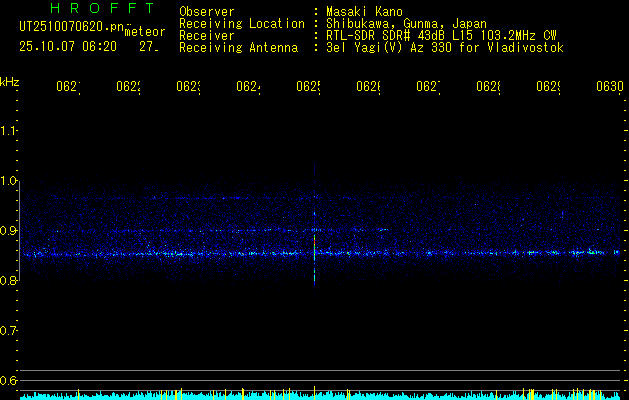
Task: Select RTL-SDR SDR# receiver description
Action: click(x=441, y=36)
